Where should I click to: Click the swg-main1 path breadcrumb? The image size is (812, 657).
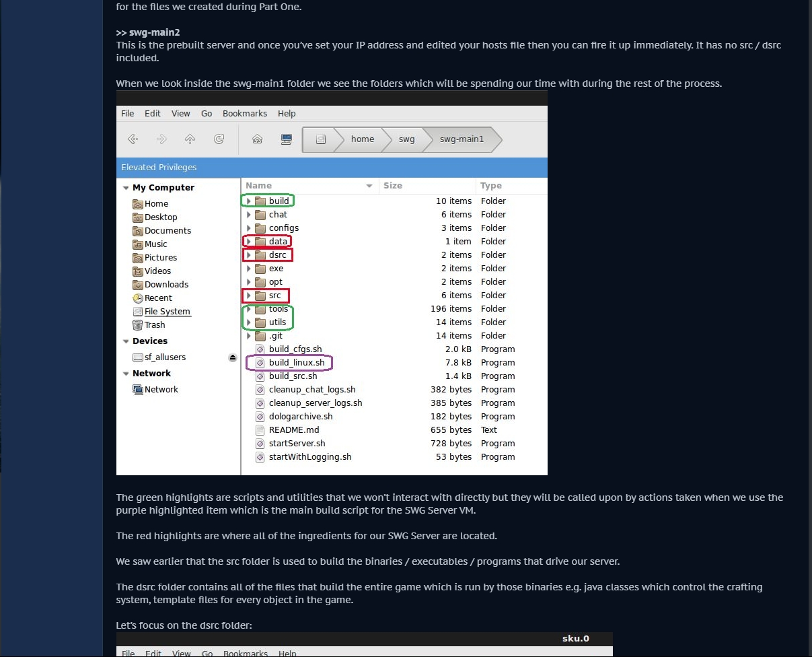[462, 139]
